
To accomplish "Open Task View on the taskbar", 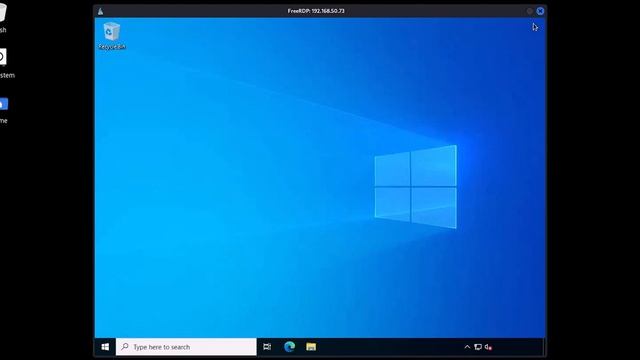I will click(x=267, y=347).
